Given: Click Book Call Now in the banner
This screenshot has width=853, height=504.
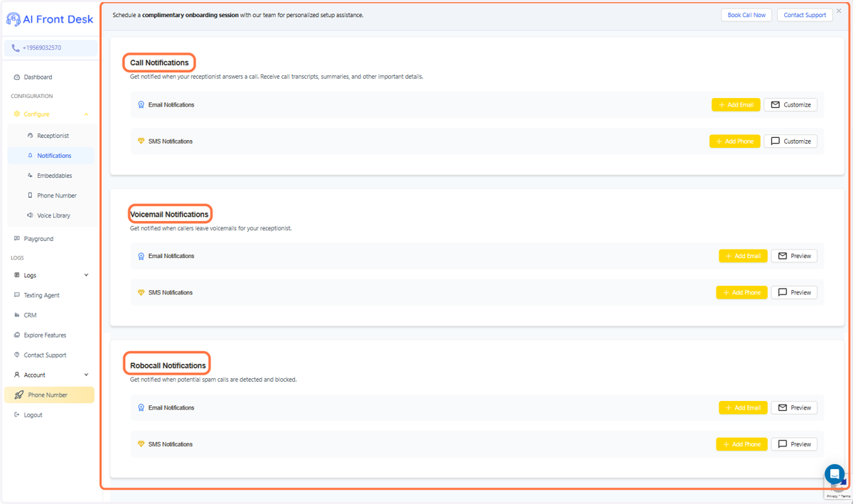Looking at the screenshot, I should [x=746, y=15].
